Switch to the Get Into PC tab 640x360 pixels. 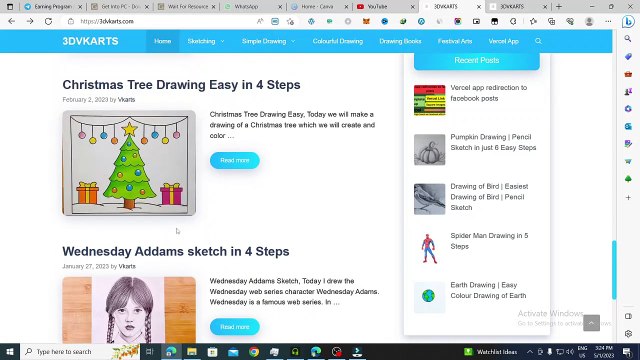(119, 7)
